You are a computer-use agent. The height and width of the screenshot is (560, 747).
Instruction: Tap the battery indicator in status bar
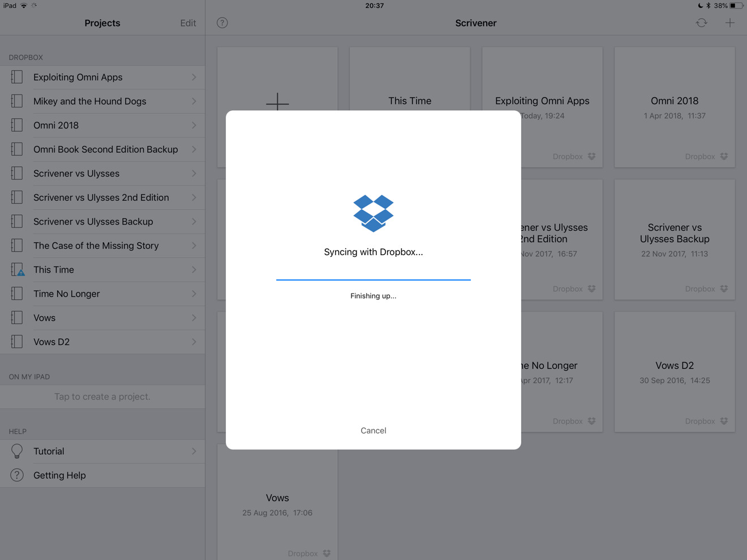pos(736,6)
